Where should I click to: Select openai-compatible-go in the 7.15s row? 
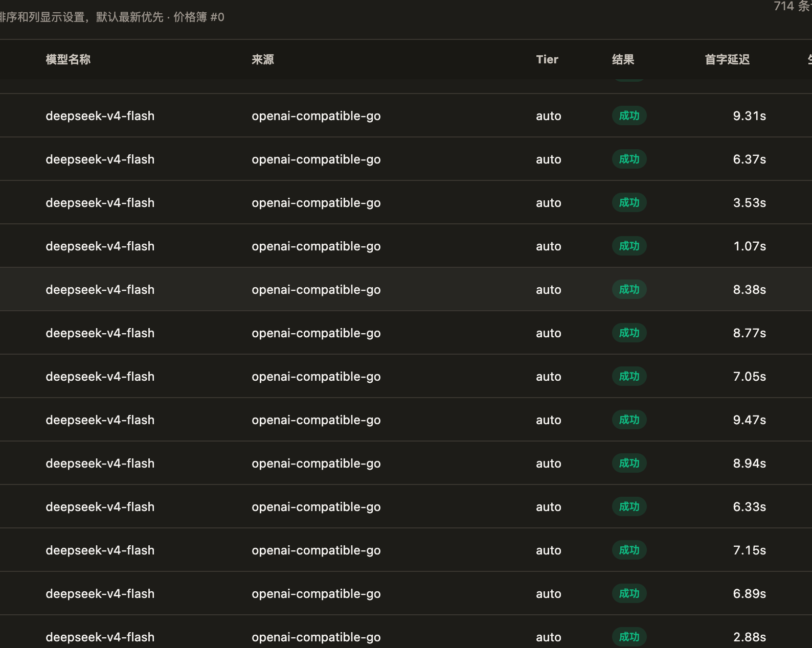tap(316, 550)
